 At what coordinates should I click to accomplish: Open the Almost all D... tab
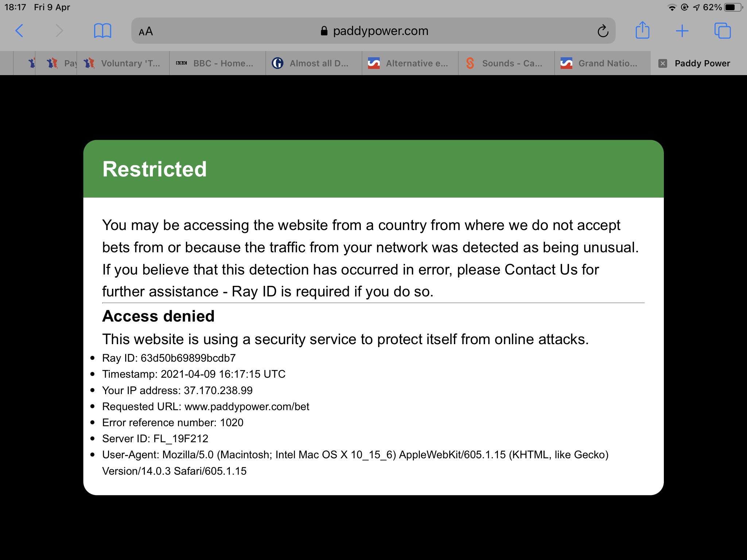click(x=314, y=63)
